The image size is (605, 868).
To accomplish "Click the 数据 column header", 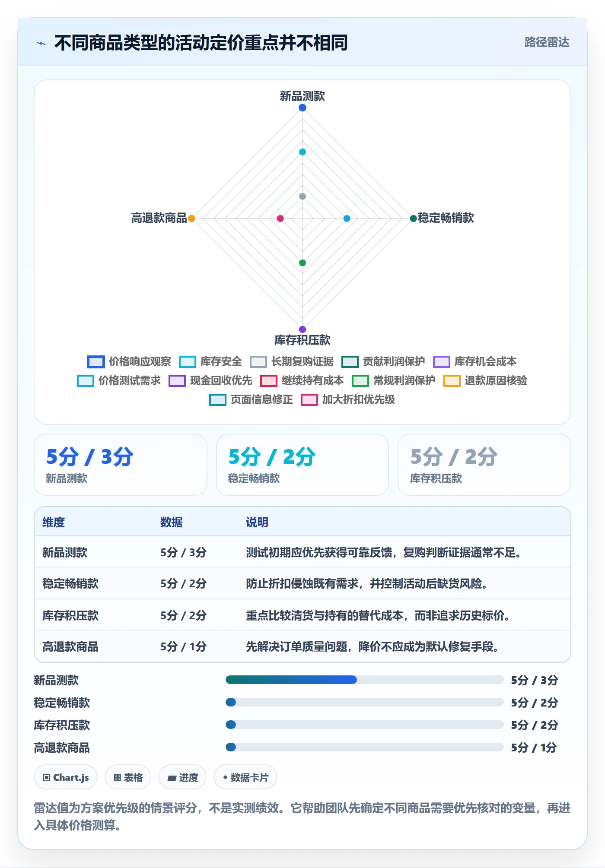I will pyautogui.click(x=172, y=522).
